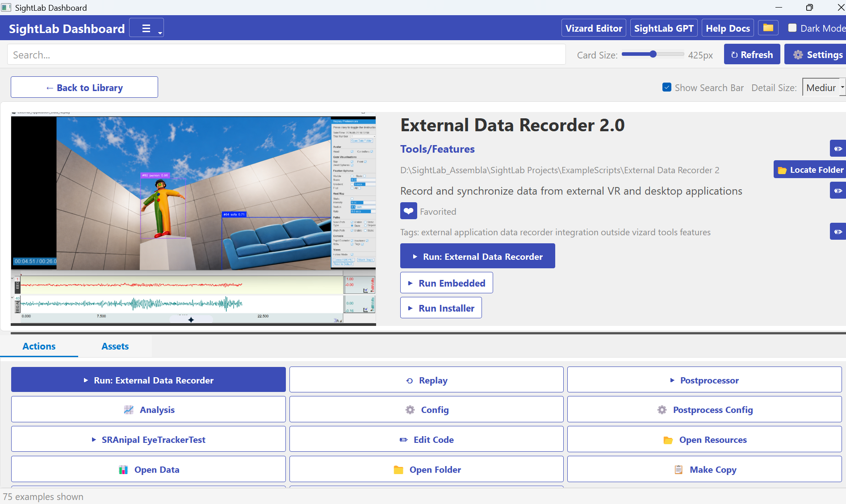Go Back to Library
This screenshot has width=846, height=504.
(x=84, y=87)
